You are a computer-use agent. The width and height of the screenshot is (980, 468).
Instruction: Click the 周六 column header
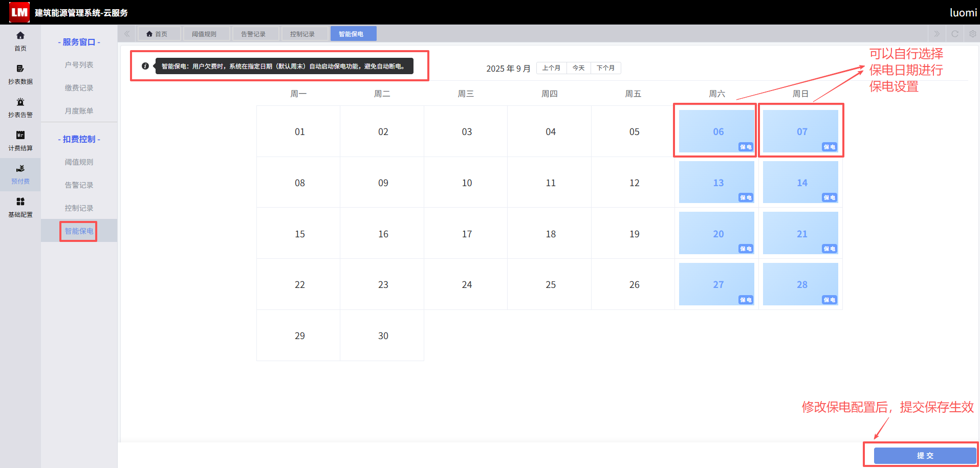[x=716, y=94]
